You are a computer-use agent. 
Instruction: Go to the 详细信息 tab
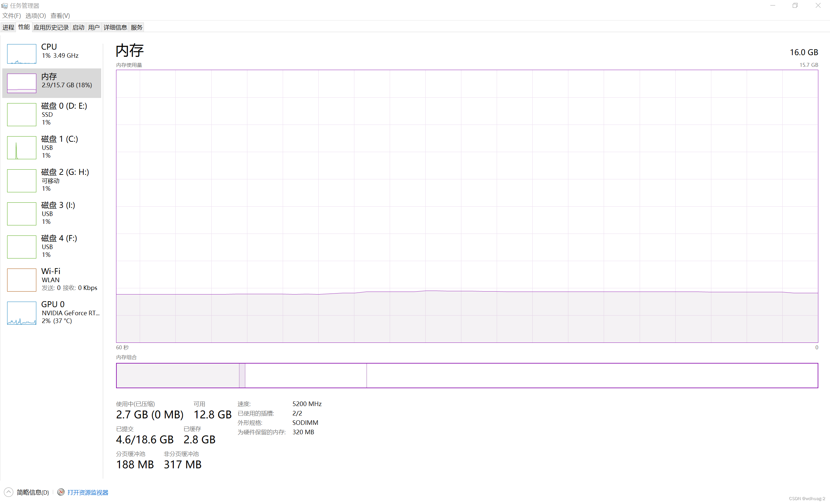(115, 27)
